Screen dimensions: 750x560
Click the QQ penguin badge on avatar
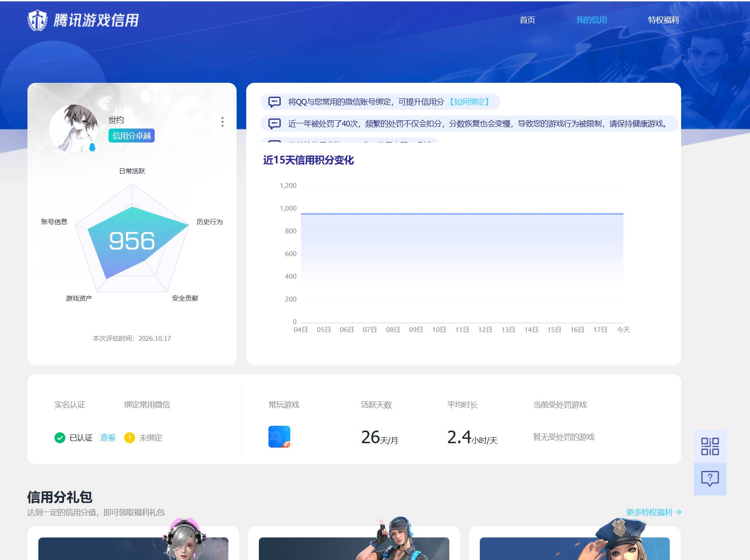pyautogui.click(x=92, y=147)
